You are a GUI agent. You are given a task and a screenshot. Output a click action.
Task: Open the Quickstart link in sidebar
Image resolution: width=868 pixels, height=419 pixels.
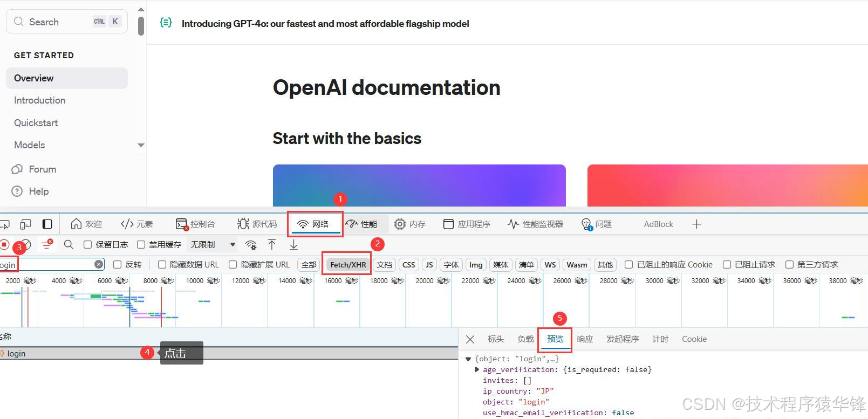click(x=36, y=123)
